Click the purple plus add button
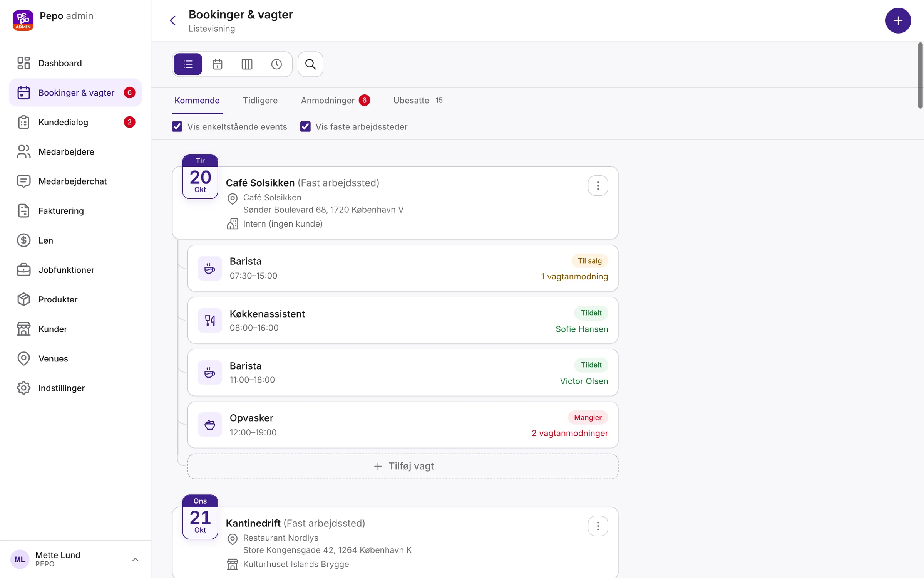This screenshot has height=578, width=924. (x=898, y=20)
